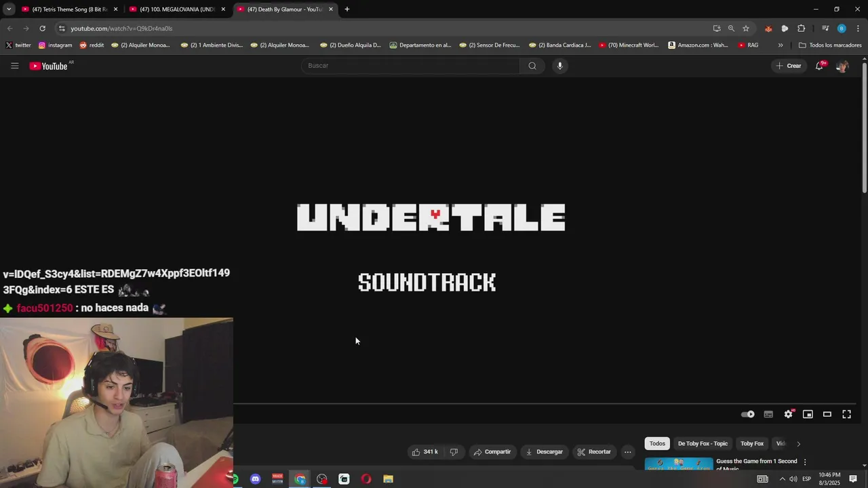The width and height of the screenshot is (868, 488).
Task: Focus the Buscar search field
Action: [x=411, y=66]
